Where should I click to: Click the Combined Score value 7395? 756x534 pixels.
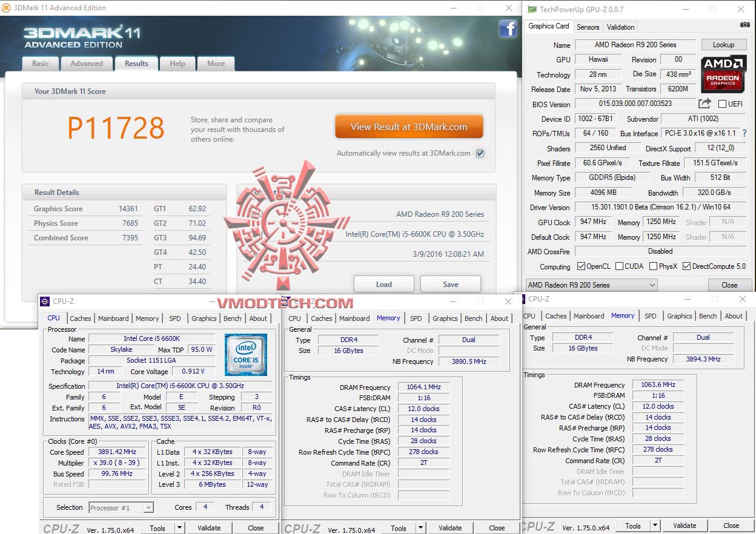130,238
